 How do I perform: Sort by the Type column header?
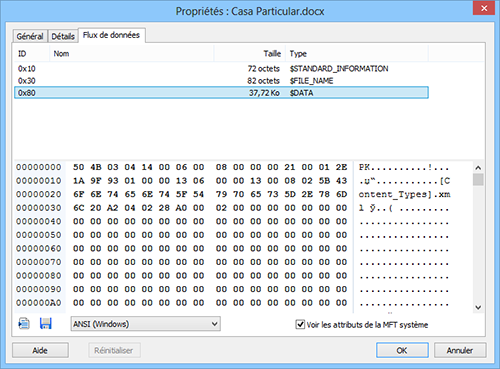[x=357, y=54]
